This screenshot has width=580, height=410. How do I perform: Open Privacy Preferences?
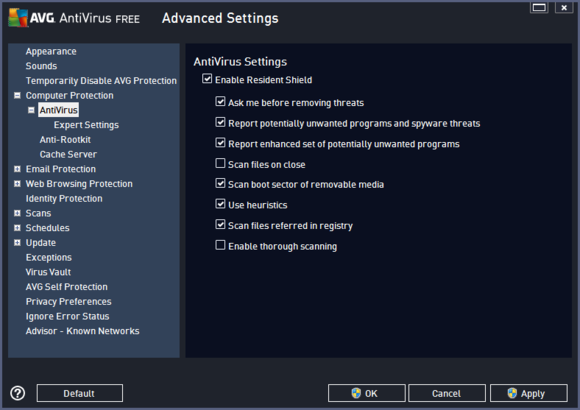click(68, 302)
